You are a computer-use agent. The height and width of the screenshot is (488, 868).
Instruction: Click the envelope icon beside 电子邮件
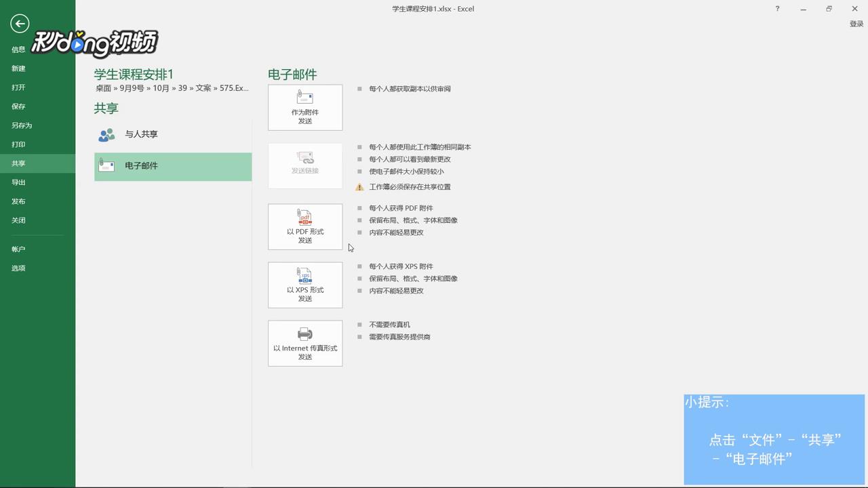click(106, 165)
